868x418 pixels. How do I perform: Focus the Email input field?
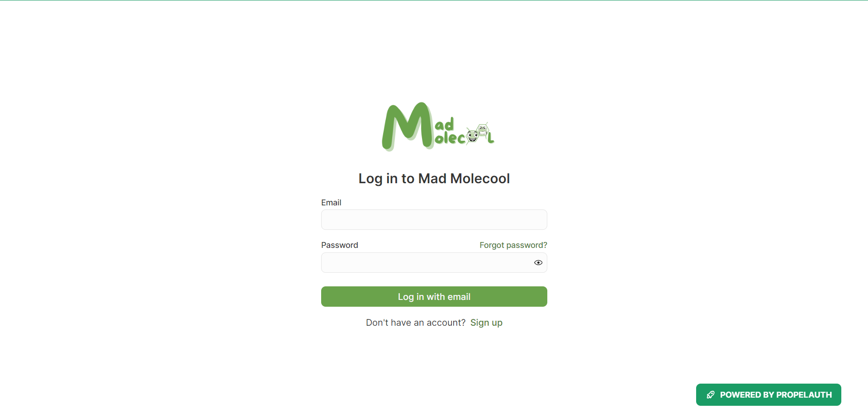tap(434, 220)
